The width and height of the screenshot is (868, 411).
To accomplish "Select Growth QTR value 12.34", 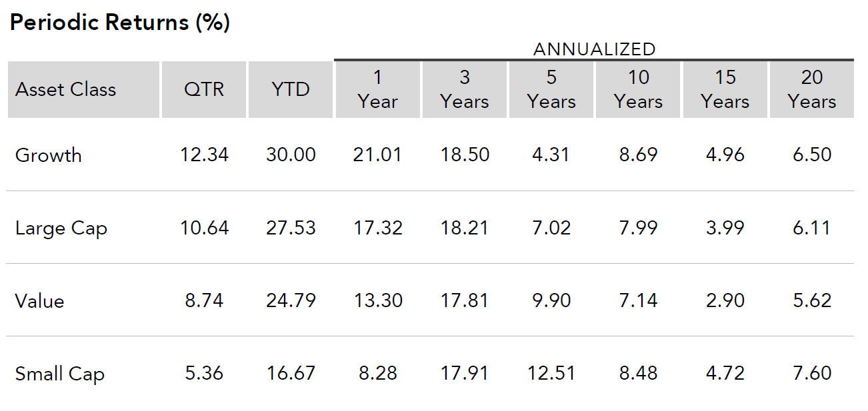I will [x=204, y=155].
